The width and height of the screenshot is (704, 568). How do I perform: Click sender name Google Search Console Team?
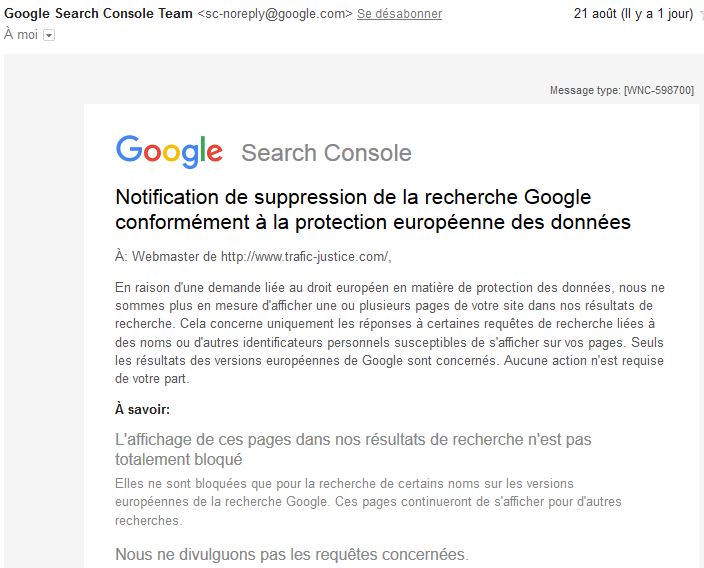[99, 14]
